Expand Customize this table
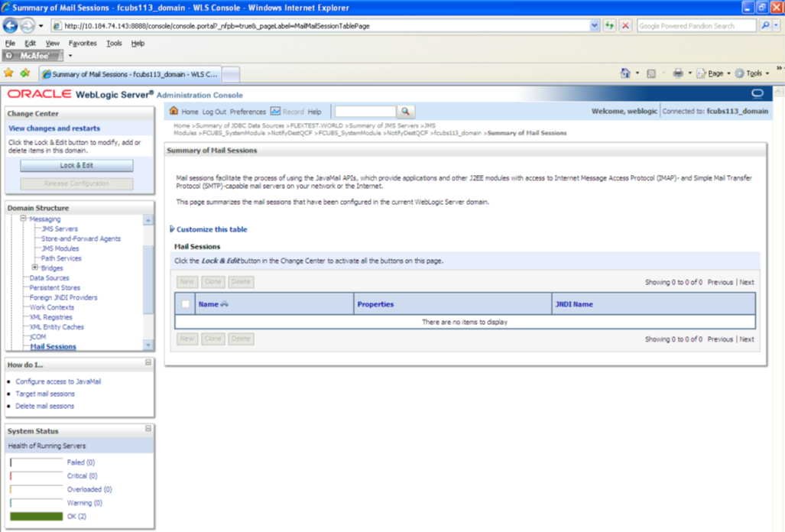The height and width of the screenshot is (532, 785). tap(209, 229)
